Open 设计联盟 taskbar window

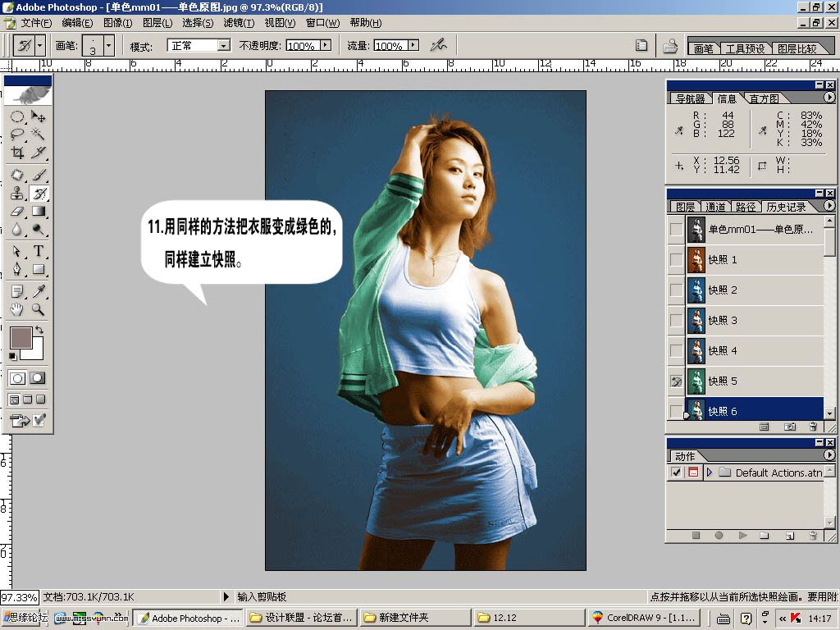(303, 618)
